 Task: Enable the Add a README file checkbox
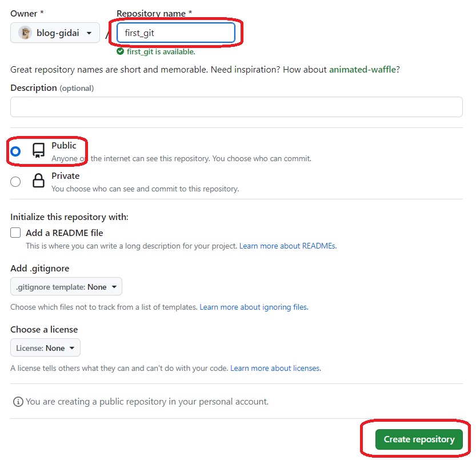click(x=15, y=233)
